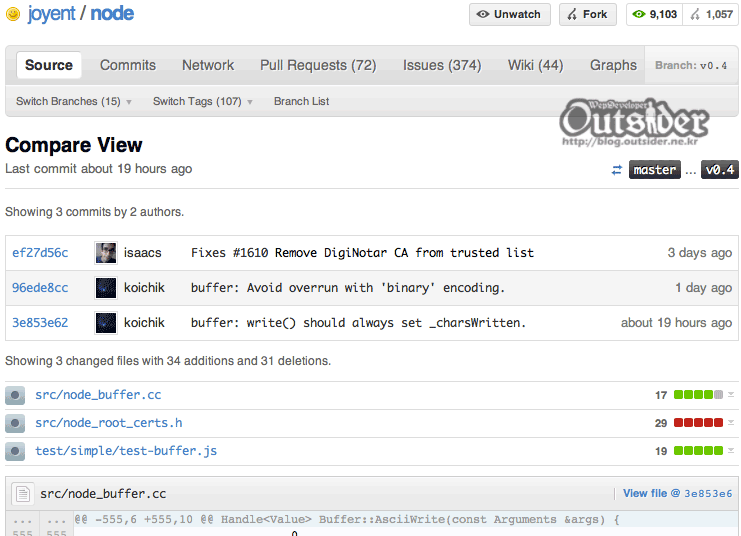Click the red diffstat bar for node_root_certs.h
Viewport: 741px width, 536px height.
point(698,423)
